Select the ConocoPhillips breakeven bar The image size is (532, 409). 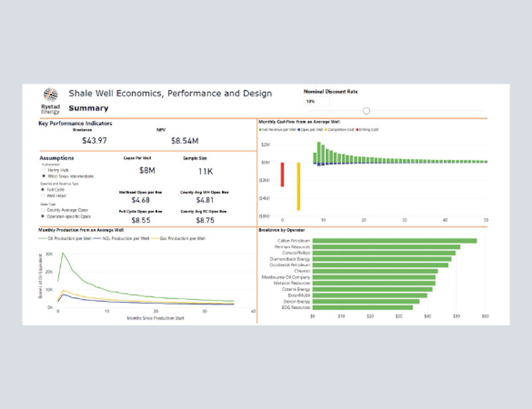pyautogui.click(x=384, y=253)
